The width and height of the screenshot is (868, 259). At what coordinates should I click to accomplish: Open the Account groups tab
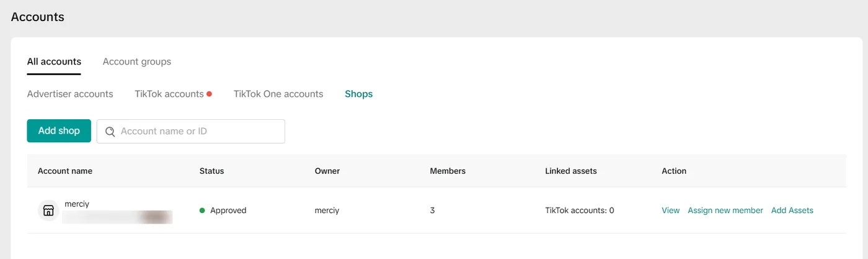tap(137, 61)
